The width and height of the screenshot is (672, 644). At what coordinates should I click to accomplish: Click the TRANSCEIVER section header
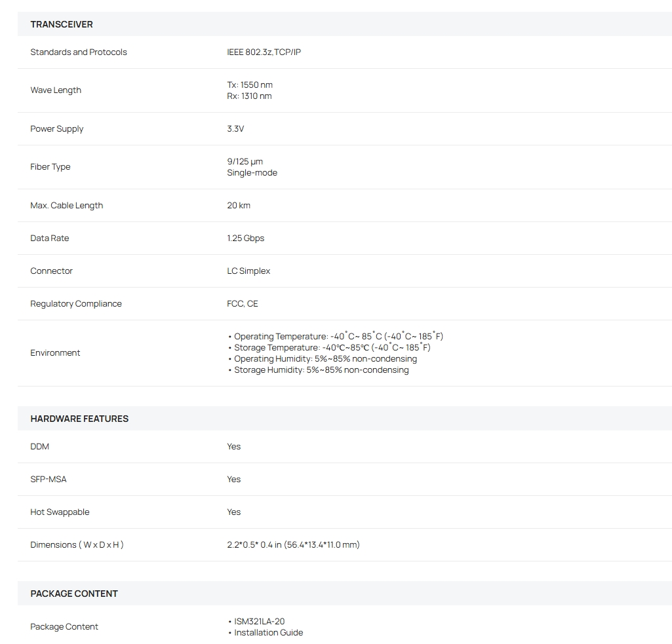(x=61, y=24)
